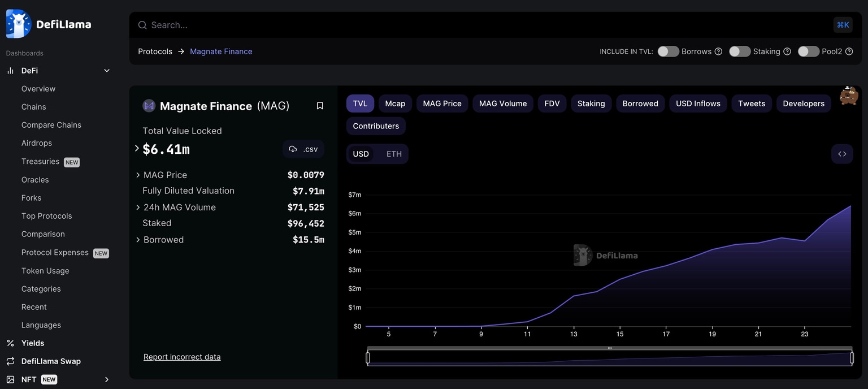Expand the MAG Price row details

click(x=137, y=175)
